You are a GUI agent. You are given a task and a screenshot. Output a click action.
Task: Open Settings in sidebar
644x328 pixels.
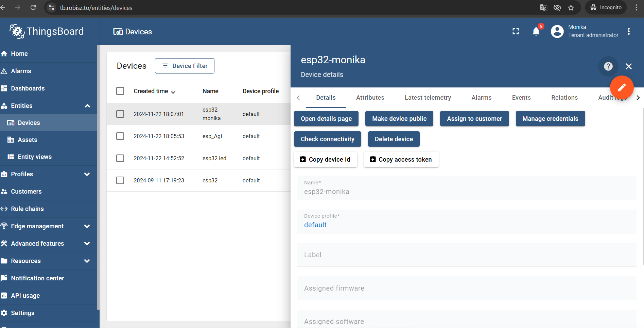49,313
